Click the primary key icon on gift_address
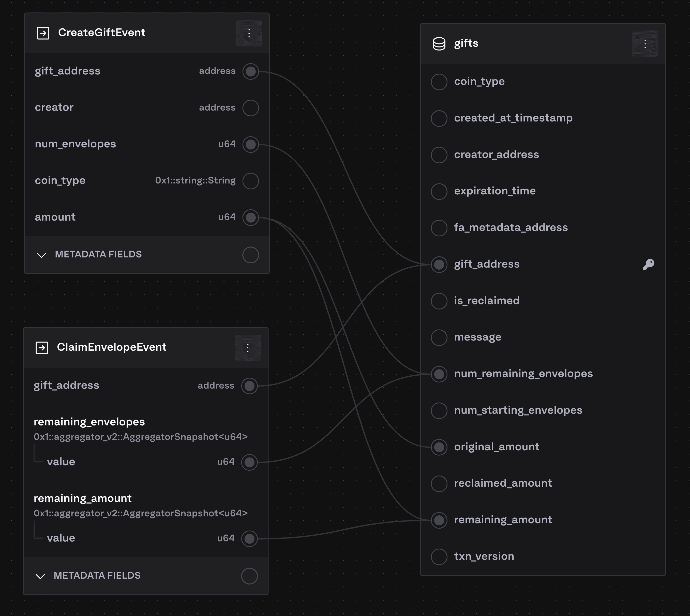This screenshot has width=690, height=616. coord(648,264)
